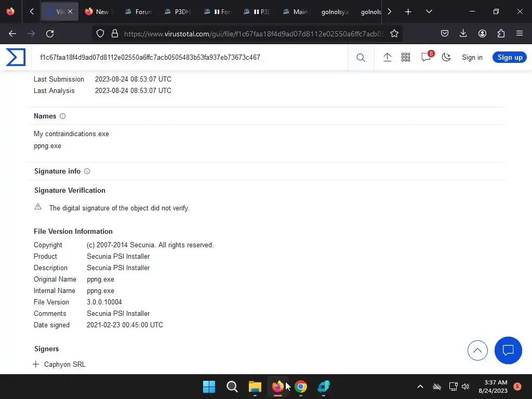
Task: Switch to the P3DH tab
Action: 178,12
